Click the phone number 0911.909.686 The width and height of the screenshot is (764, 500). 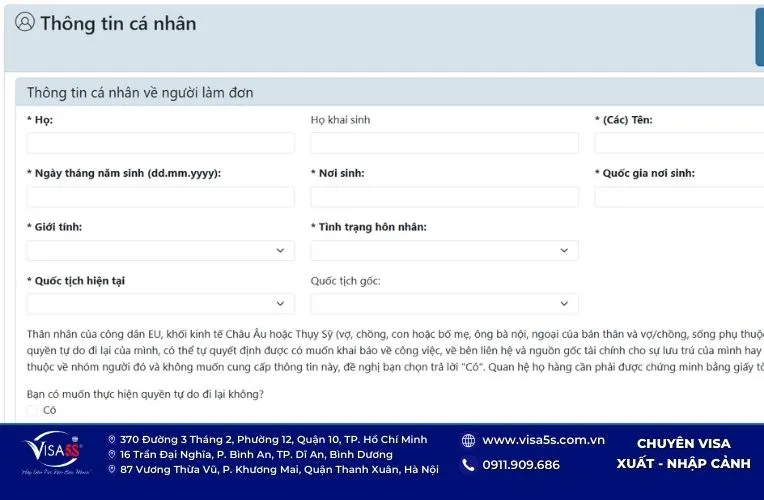521,465
